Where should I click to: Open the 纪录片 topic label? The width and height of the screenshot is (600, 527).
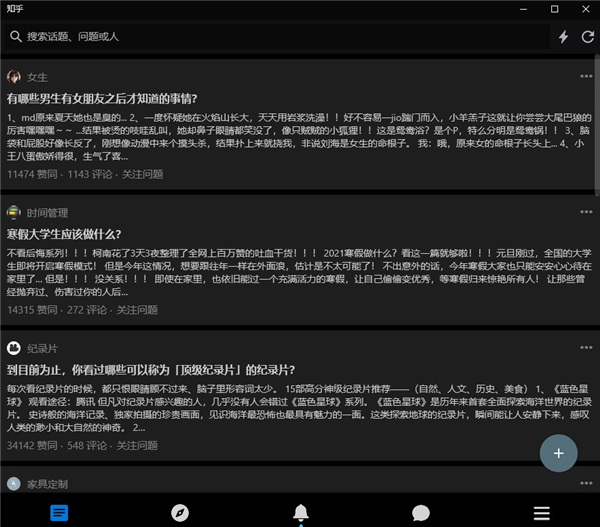tap(42, 349)
